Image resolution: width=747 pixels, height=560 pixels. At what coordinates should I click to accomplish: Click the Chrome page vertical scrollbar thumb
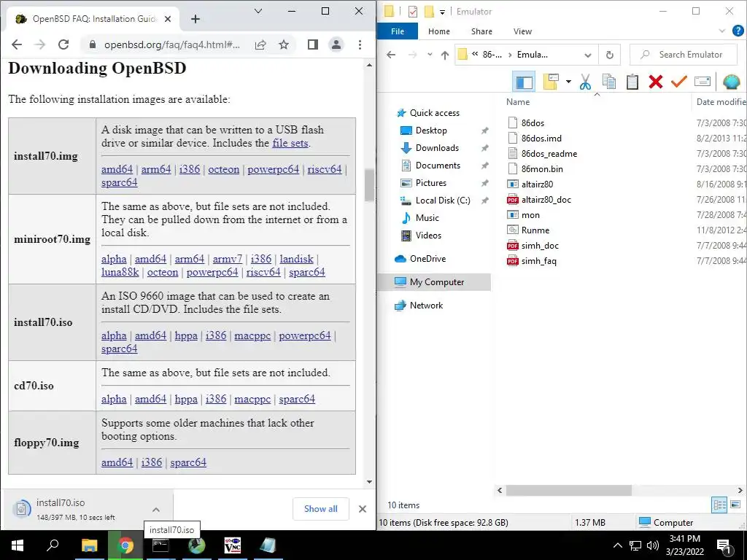point(369,186)
